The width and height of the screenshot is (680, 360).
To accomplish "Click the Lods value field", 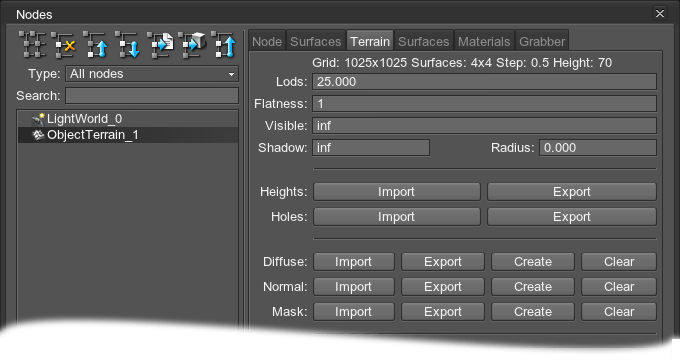I will point(484,82).
